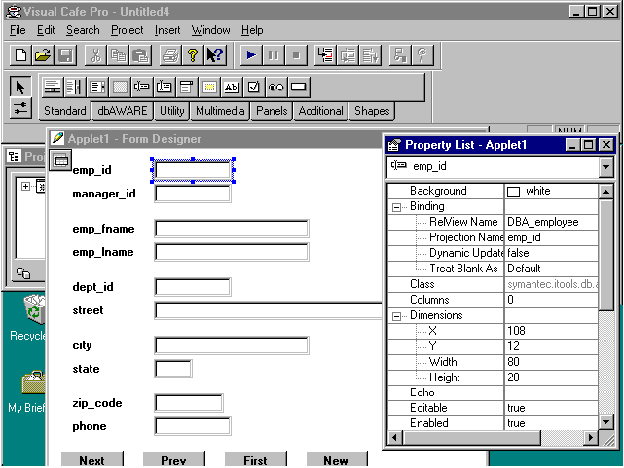Switch to the Multimedia palette tab
Screen dimensions: 624x468
(220, 111)
